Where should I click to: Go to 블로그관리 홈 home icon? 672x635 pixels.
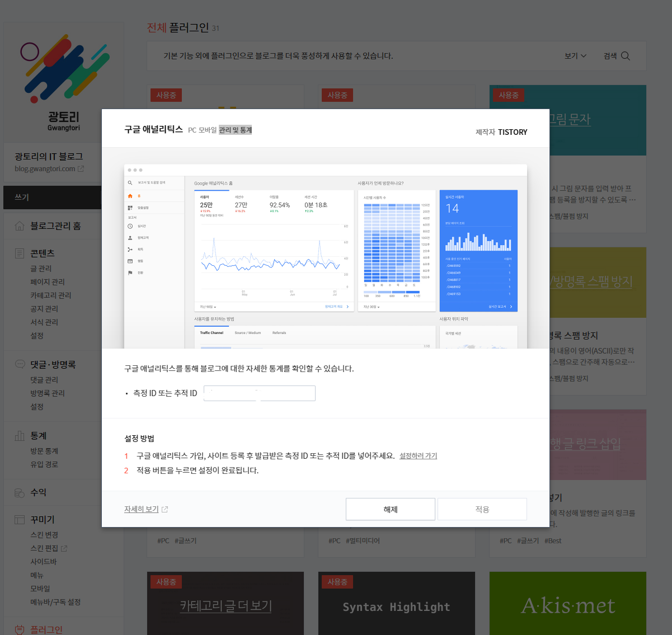[19, 226]
